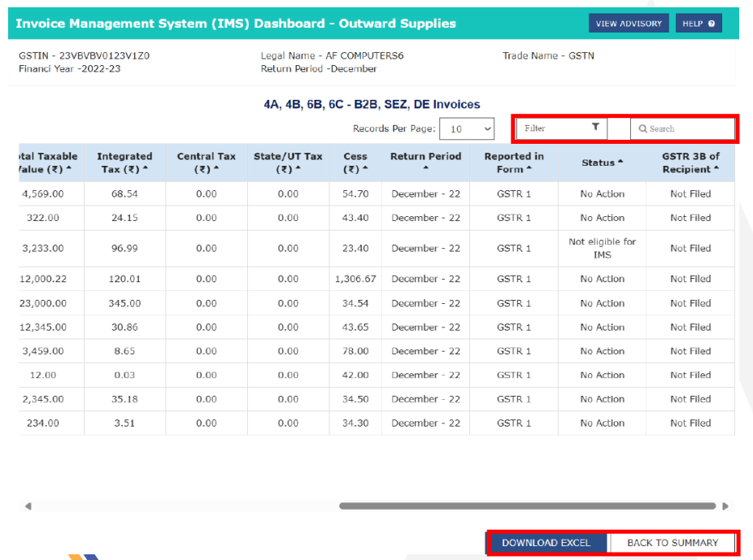Click the magnifier icon in Search box

[642, 128]
